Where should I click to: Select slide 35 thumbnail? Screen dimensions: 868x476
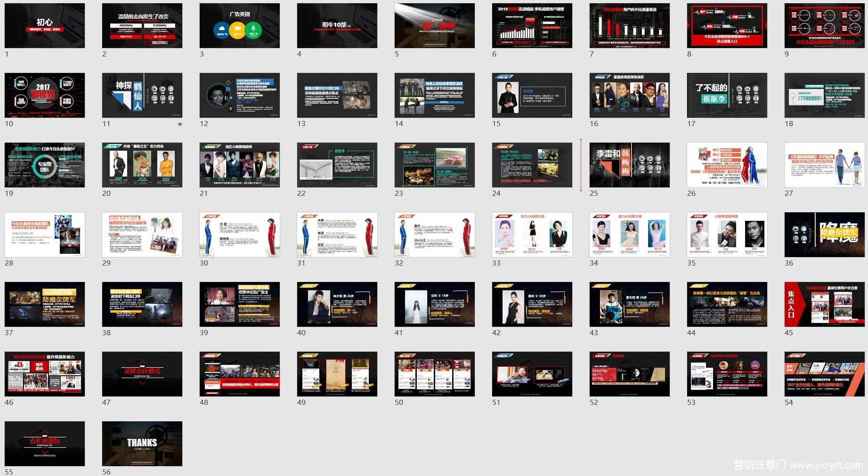coord(727,234)
